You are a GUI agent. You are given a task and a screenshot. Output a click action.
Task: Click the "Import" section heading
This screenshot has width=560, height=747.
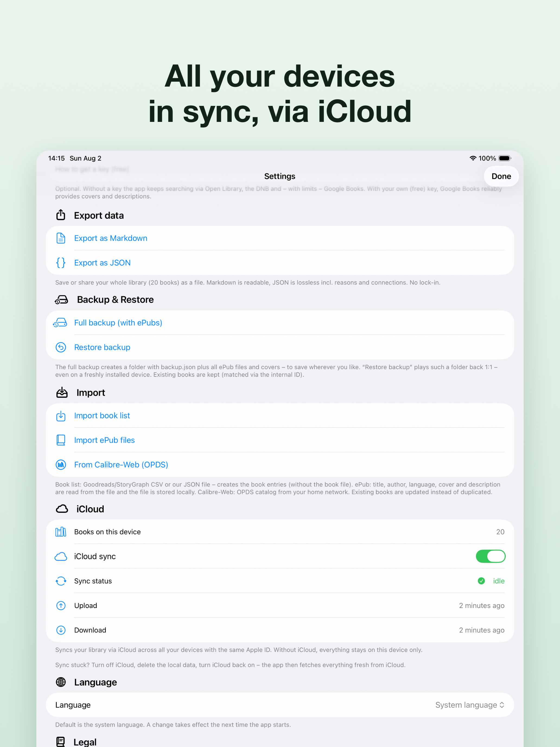click(x=91, y=393)
